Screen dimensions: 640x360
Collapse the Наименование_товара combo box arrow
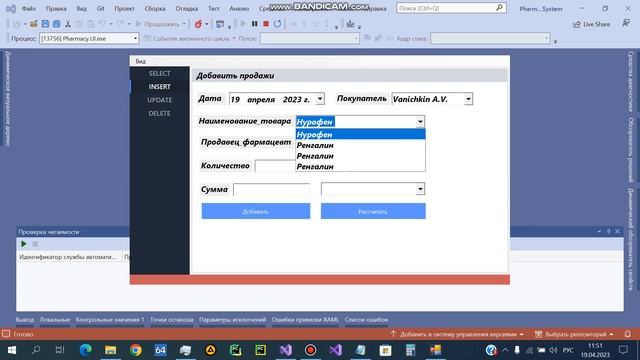pyautogui.click(x=420, y=122)
